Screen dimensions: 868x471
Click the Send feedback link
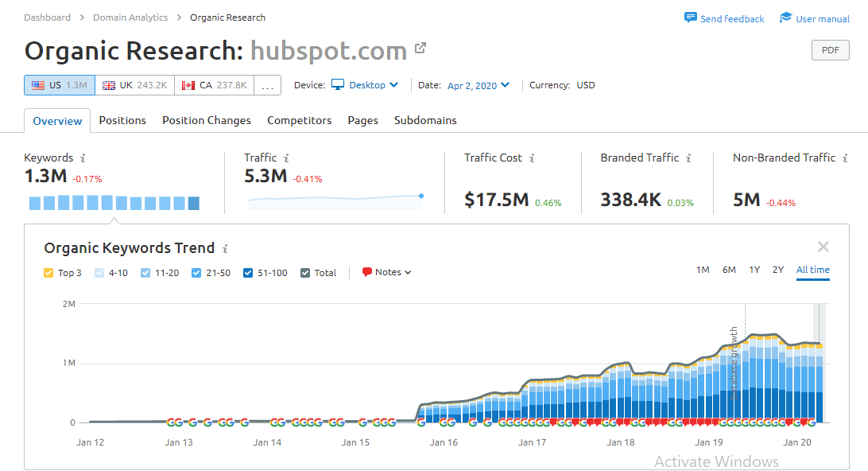pos(732,19)
